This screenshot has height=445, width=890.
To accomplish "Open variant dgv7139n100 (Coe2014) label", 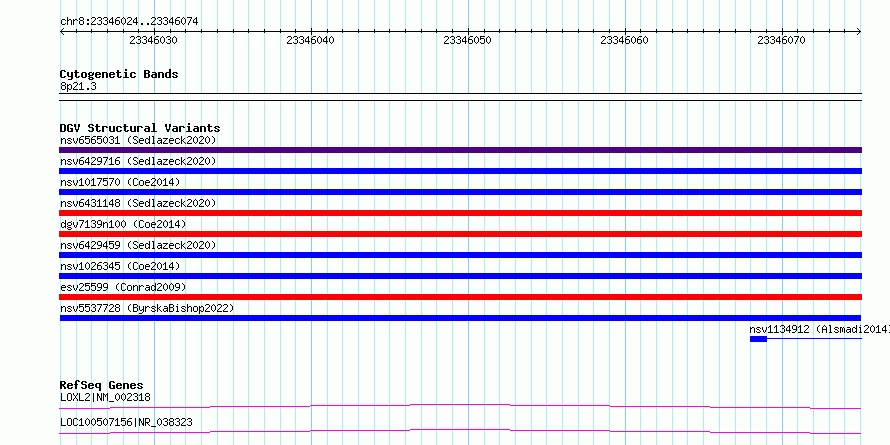I will click(123, 224).
